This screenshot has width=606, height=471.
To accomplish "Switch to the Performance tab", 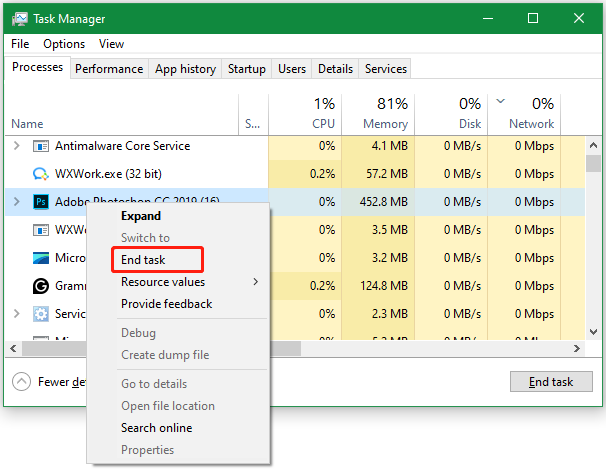I will click(109, 69).
